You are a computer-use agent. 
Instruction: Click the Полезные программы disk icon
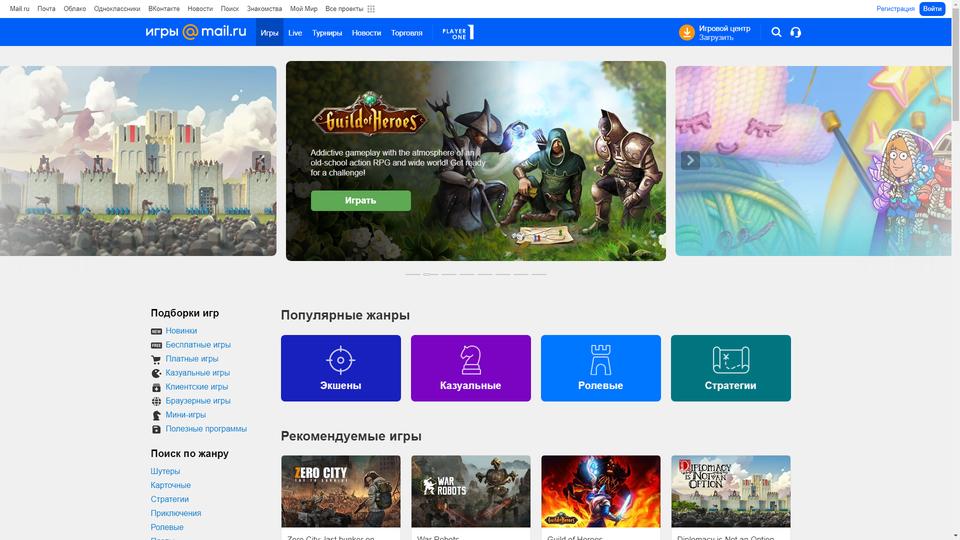tap(156, 429)
